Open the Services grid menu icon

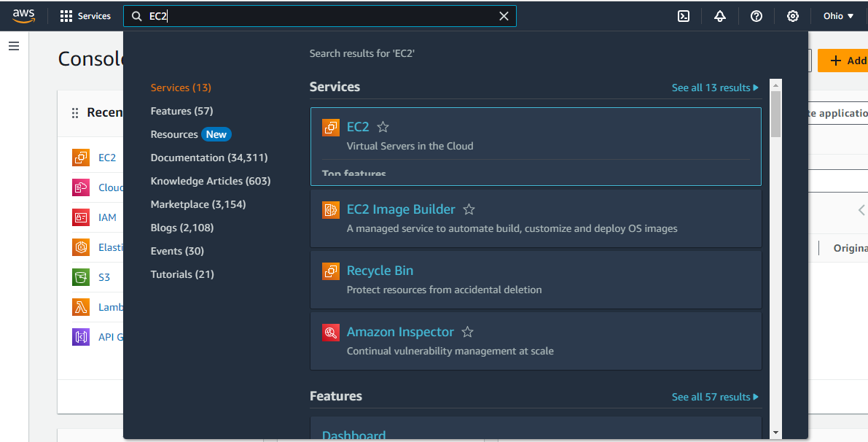pos(66,16)
